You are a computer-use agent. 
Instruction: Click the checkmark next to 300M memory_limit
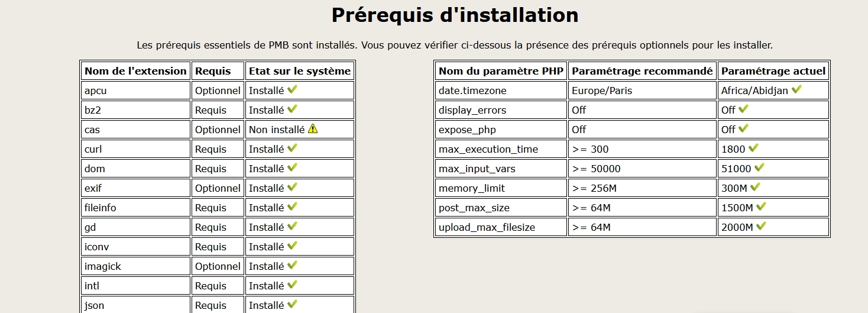tap(755, 187)
